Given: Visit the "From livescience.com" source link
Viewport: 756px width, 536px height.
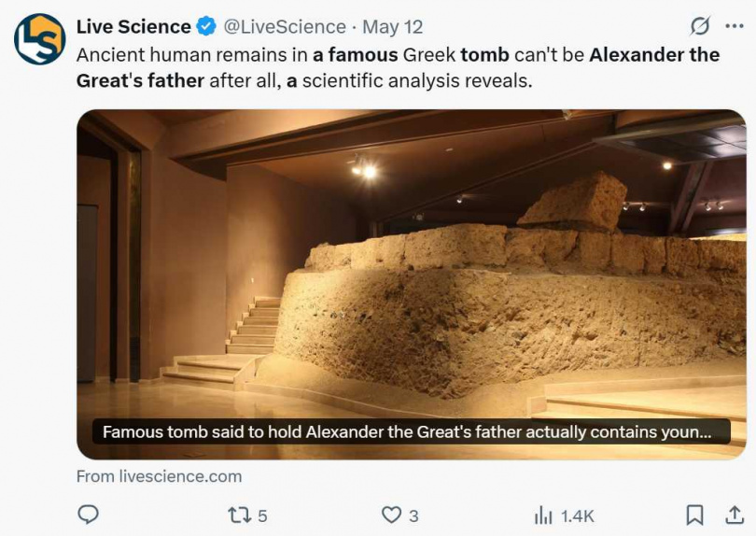Looking at the screenshot, I should click(159, 476).
